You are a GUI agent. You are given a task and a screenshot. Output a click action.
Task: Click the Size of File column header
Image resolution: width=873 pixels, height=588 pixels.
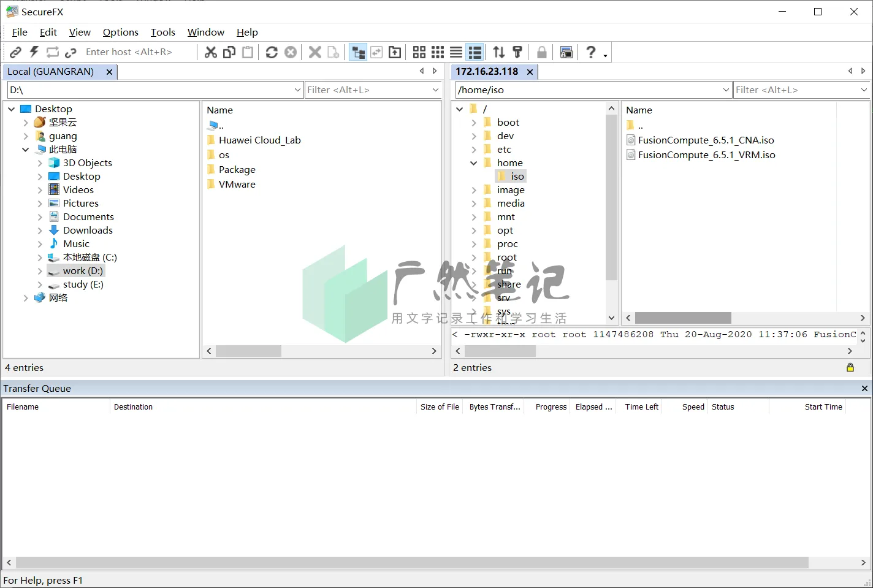tap(440, 407)
